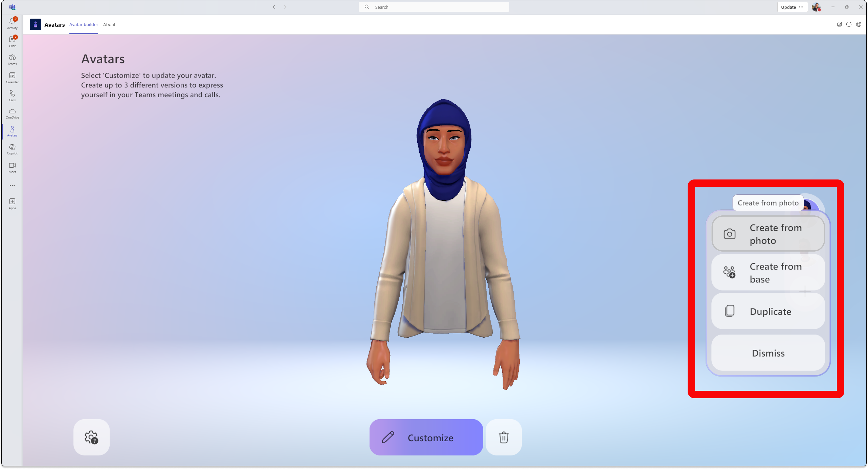The height and width of the screenshot is (469, 868).
Task: Select 'Create from photo' option
Action: (767, 233)
